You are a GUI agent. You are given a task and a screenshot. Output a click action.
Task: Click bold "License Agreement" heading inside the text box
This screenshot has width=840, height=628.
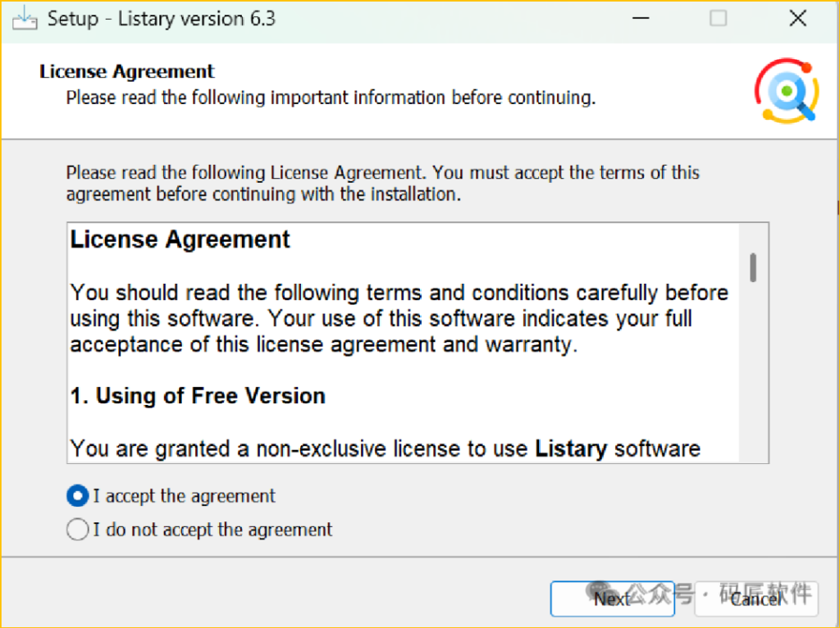tap(180, 239)
